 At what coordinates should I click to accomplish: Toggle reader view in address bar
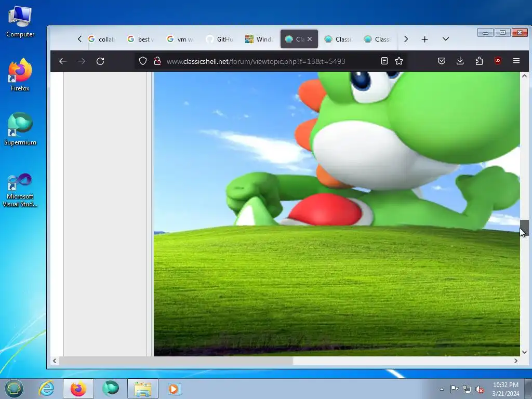384,61
